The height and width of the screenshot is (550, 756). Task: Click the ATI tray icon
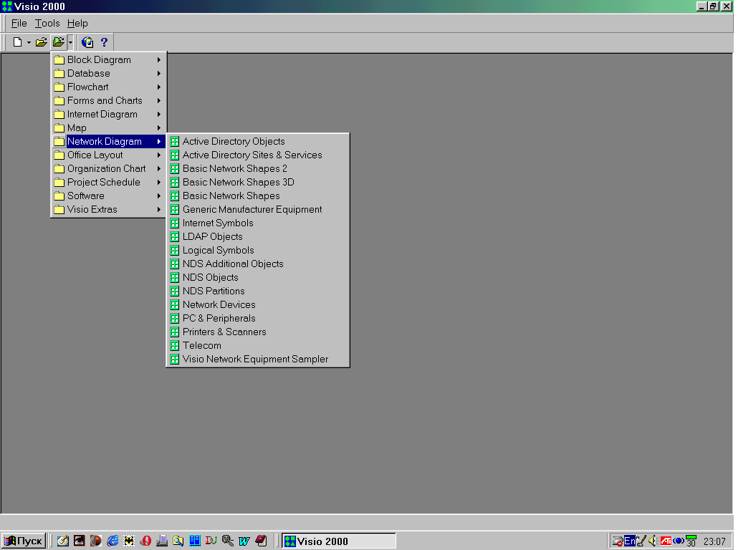[x=666, y=541]
